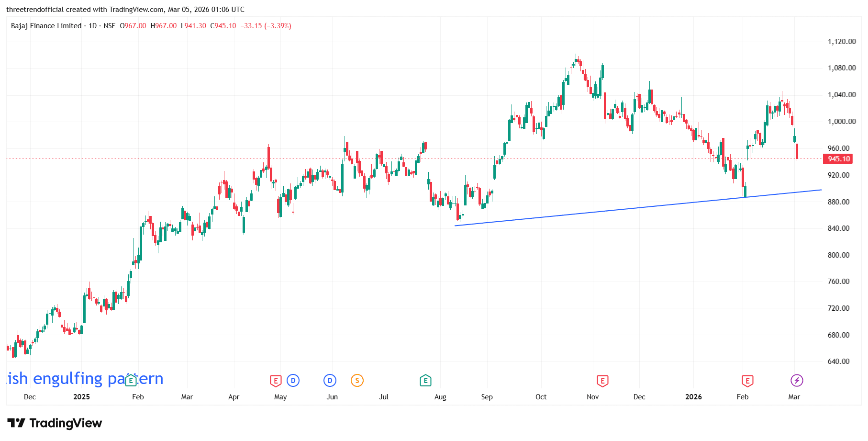Click the '800.00' price axis label
This screenshot has height=441, width=868.
coord(839,255)
